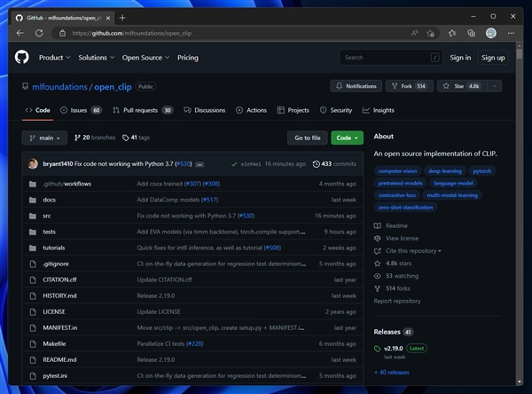This screenshot has height=394, width=532.
Task: Click the zero-shot-classification topic tag
Action: (x=405, y=207)
